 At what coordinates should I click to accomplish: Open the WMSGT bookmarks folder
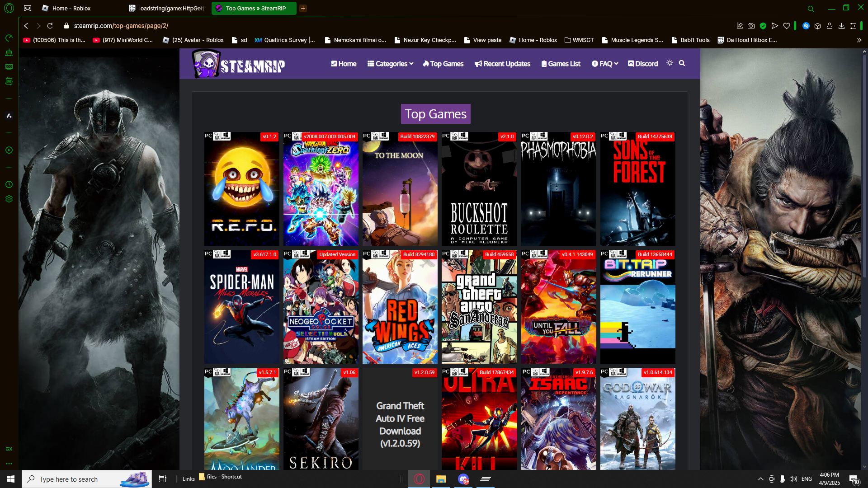579,40
